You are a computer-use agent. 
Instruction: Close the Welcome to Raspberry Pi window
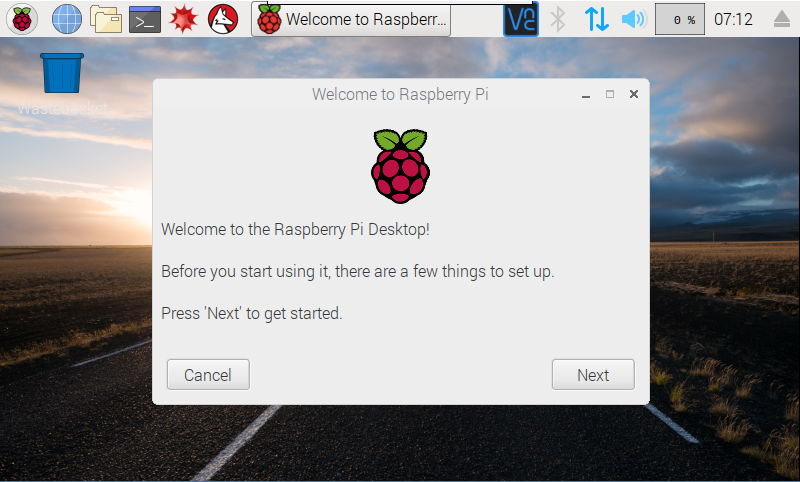click(634, 94)
